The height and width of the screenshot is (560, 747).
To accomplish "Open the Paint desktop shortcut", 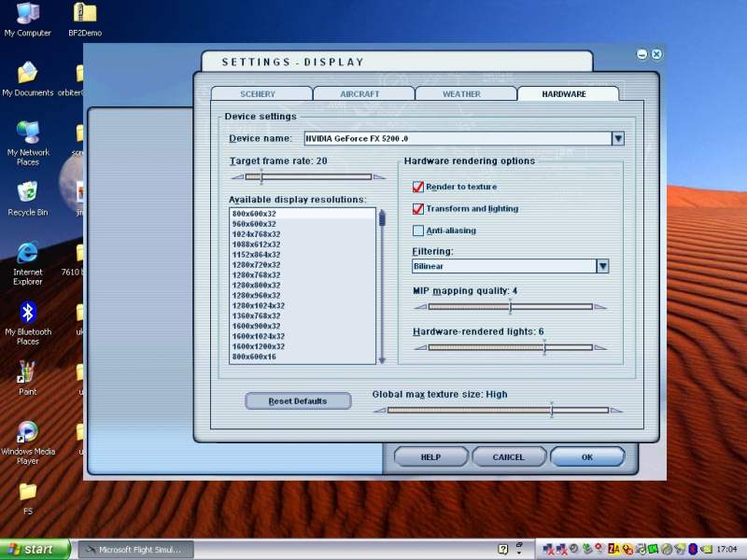I will (27, 373).
